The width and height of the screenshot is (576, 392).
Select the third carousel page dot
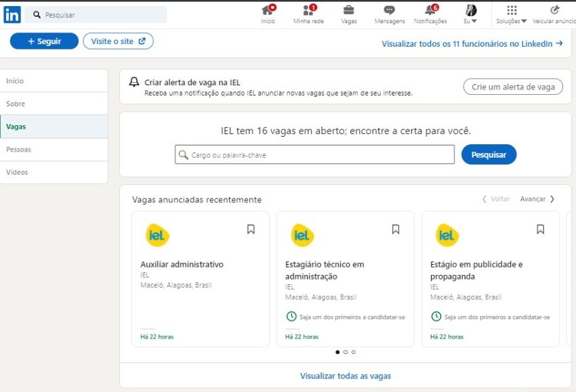[x=353, y=352]
